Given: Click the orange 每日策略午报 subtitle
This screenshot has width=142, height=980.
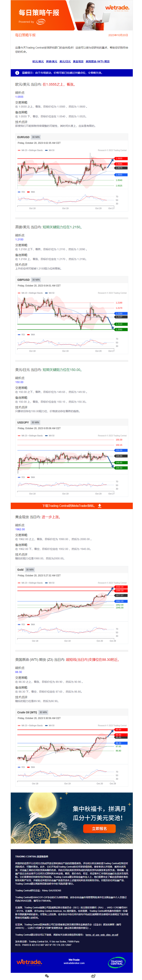Looking at the screenshot, I should [25, 35].
